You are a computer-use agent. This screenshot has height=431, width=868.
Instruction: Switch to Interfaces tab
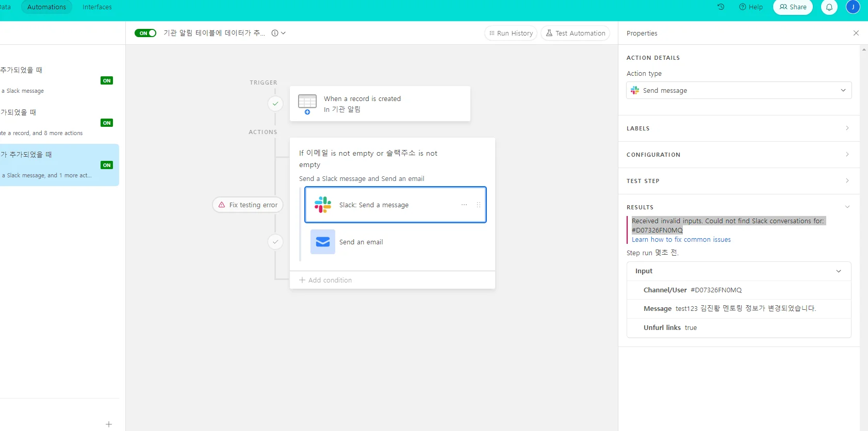click(x=97, y=7)
